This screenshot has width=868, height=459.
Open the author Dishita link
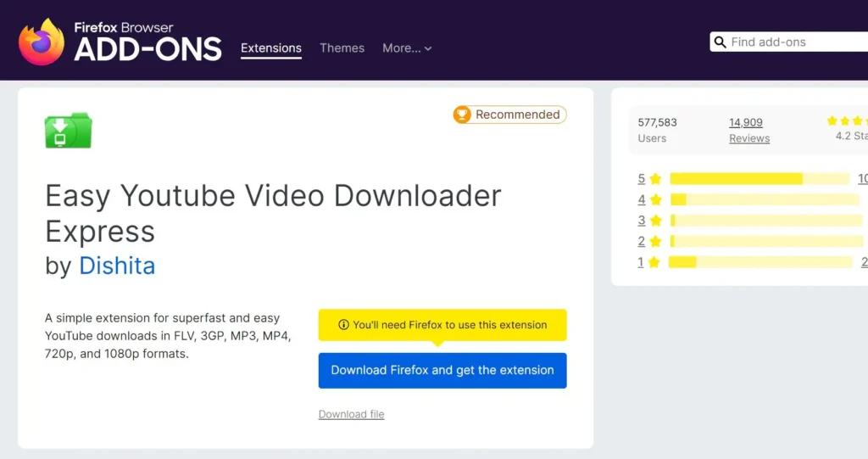tap(117, 266)
